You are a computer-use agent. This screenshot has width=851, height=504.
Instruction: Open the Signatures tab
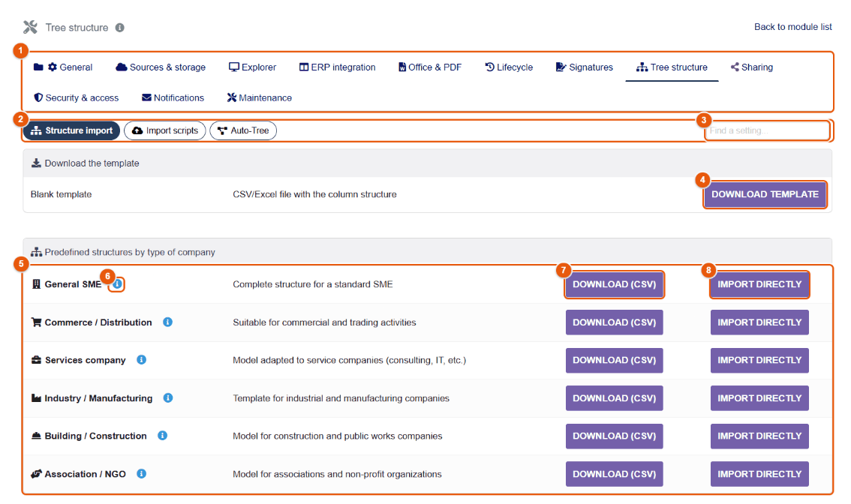[x=585, y=67]
